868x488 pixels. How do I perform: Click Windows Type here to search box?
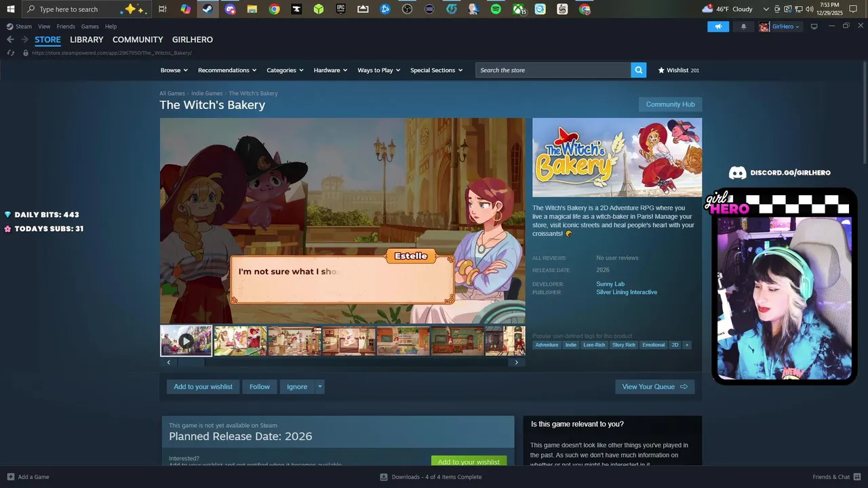pyautogui.click(x=87, y=9)
